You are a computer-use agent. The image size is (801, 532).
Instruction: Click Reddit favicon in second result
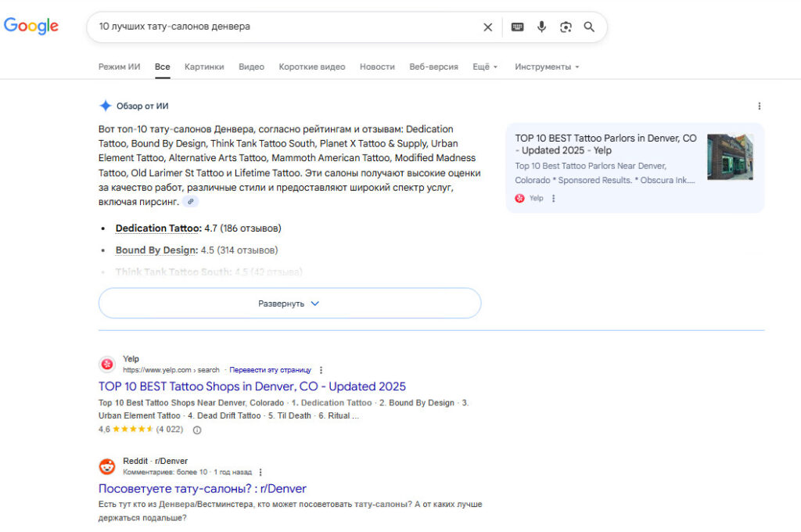[106, 466]
